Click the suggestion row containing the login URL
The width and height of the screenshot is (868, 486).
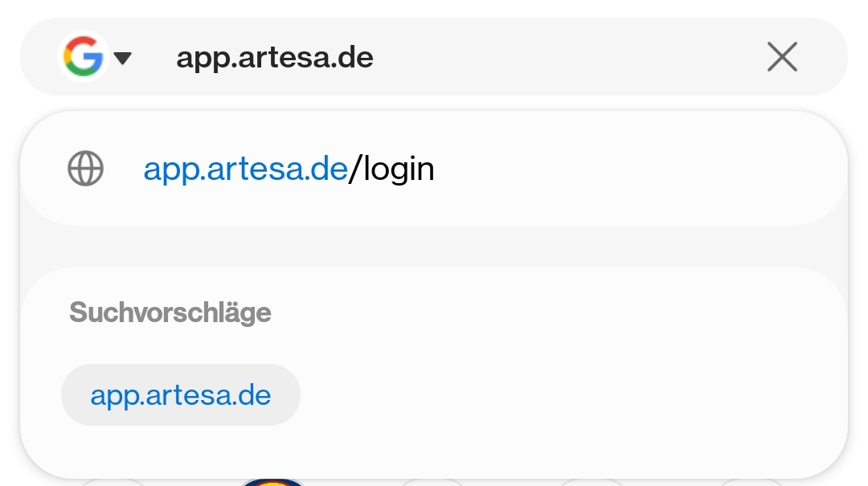pyautogui.click(x=289, y=168)
